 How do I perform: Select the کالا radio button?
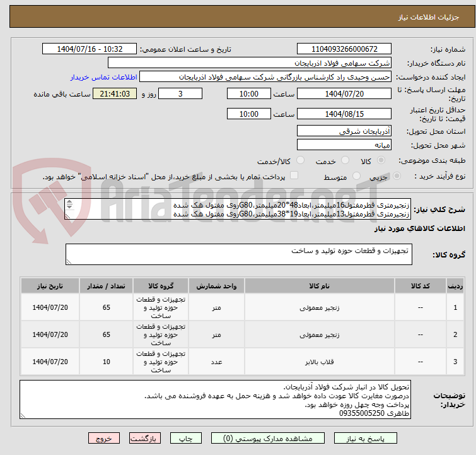pos(381,160)
